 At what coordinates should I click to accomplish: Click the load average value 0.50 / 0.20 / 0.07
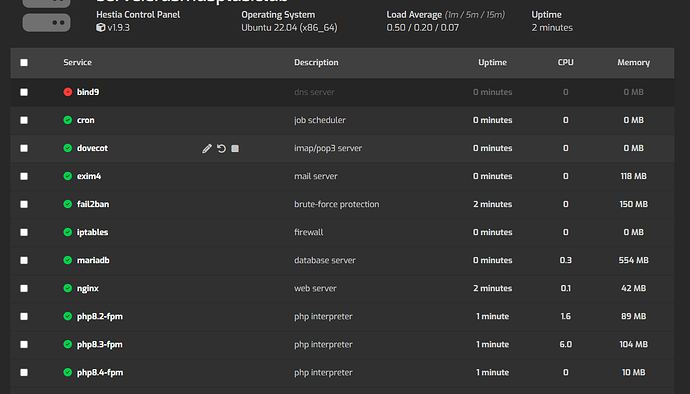click(x=422, y=27)
